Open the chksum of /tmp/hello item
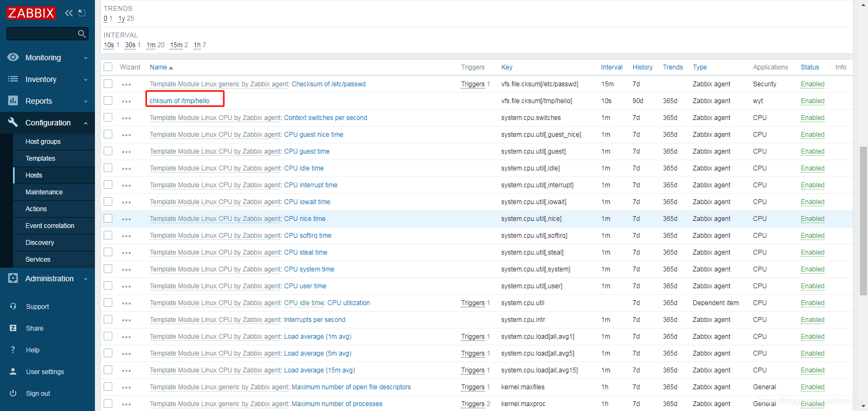 click(180, 101)
